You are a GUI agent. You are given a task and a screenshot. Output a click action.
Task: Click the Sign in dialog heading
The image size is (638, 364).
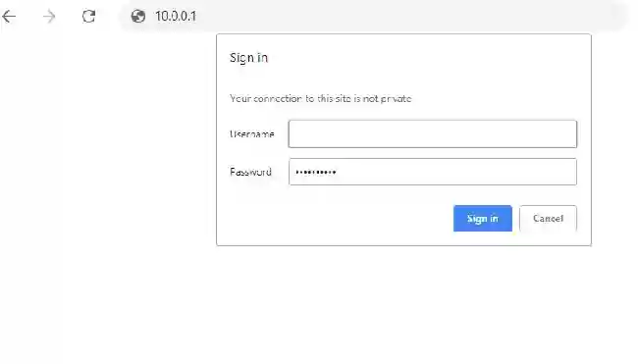(248, 58)
